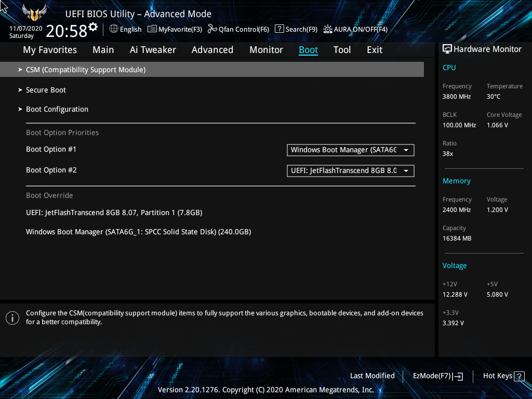532x399 pixels.
Task: Go to Ai Tweaker tab
Action: [x=153, y=50]
